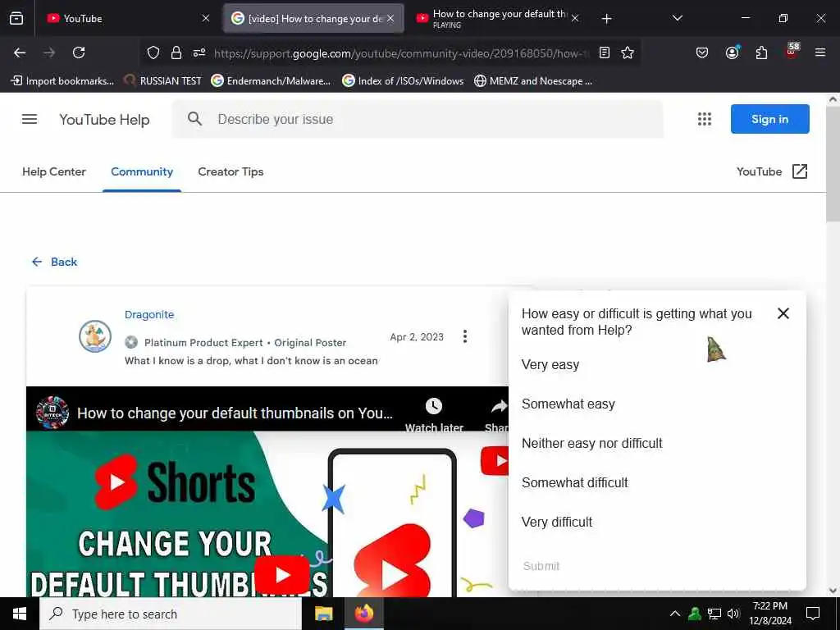Open the Index of /ISOs/Windows bookmark
Image resolution: width=840 pixels, height=630 pixels.
403,81
